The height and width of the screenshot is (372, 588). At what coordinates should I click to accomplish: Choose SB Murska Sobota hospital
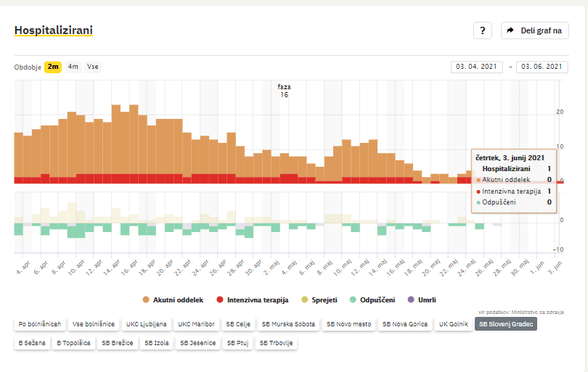click(x=290, y=324)
